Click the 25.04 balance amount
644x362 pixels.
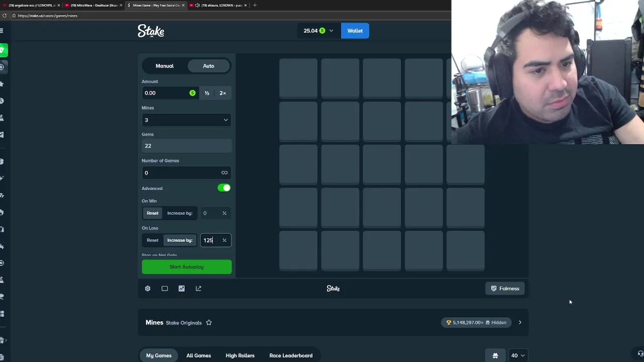[310, 31]
